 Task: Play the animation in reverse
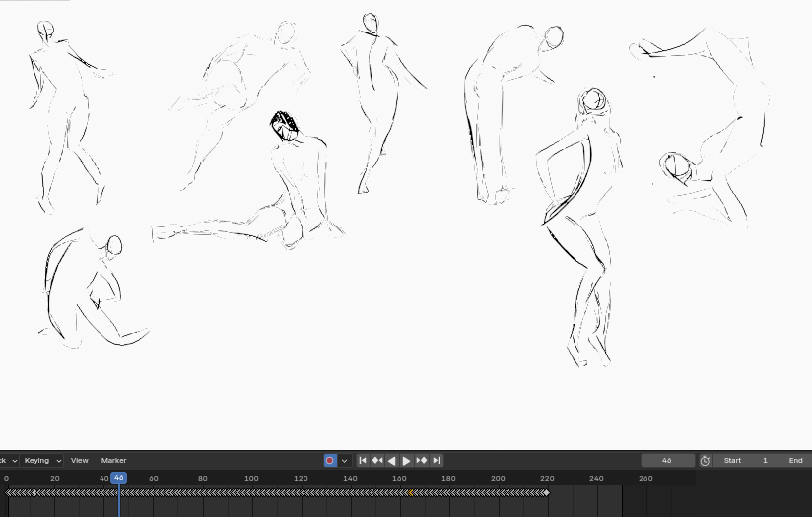[x=392, y=461]
